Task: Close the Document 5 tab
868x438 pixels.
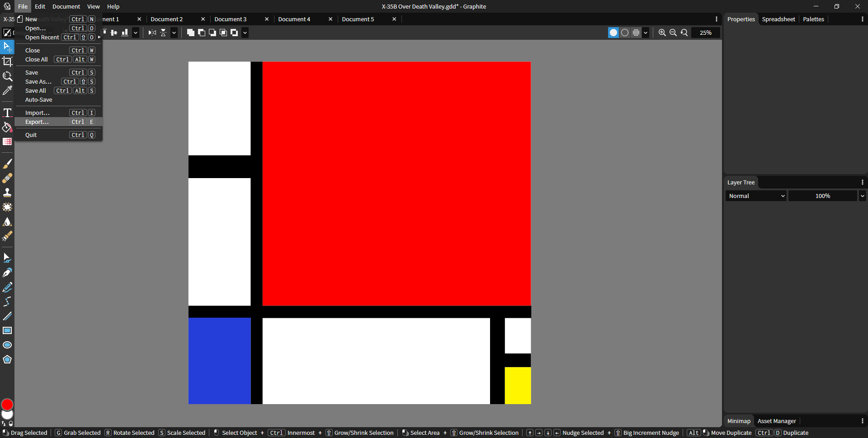Action: 394,19
